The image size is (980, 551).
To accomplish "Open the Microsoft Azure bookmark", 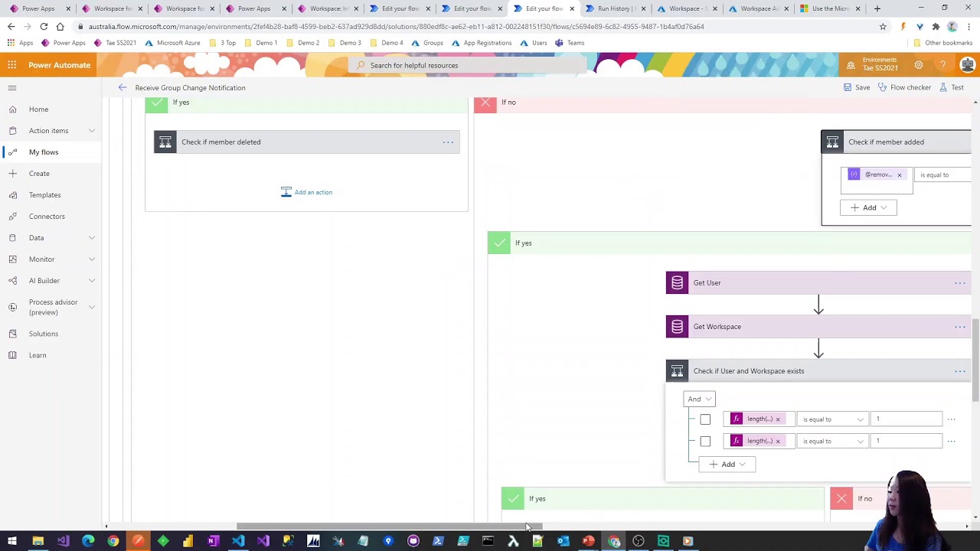I will (x=172, y=43).
